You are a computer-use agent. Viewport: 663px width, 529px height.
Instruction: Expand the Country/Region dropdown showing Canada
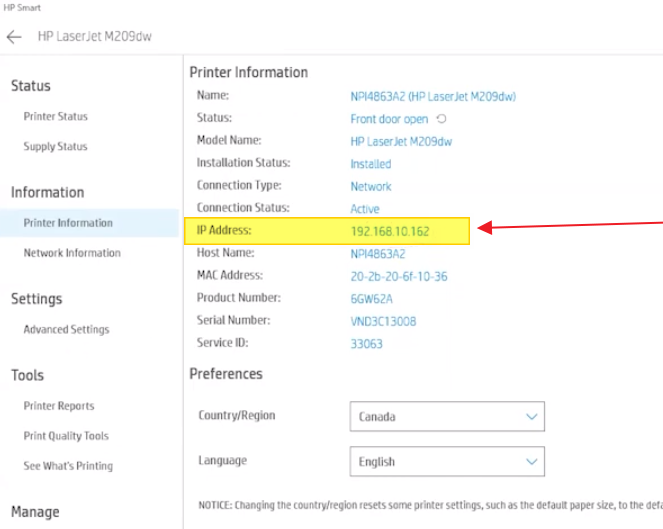tap(447, 417)
